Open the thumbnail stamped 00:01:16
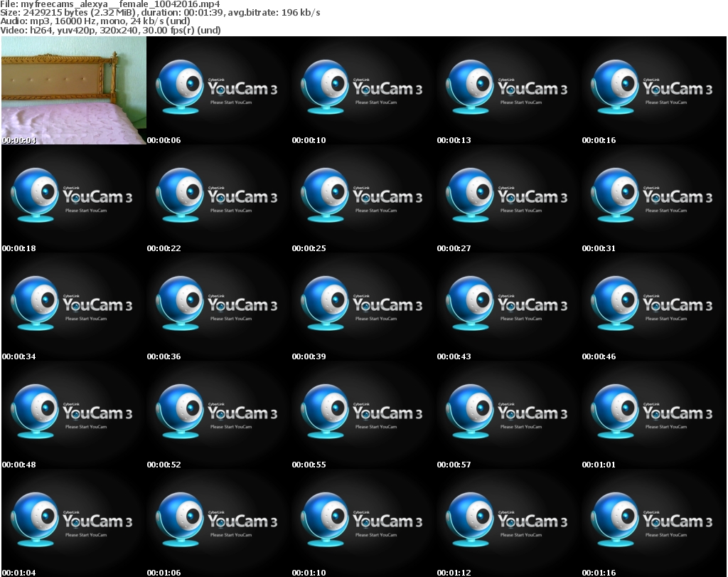Screen dimensions: 728x577 point(654,523)
